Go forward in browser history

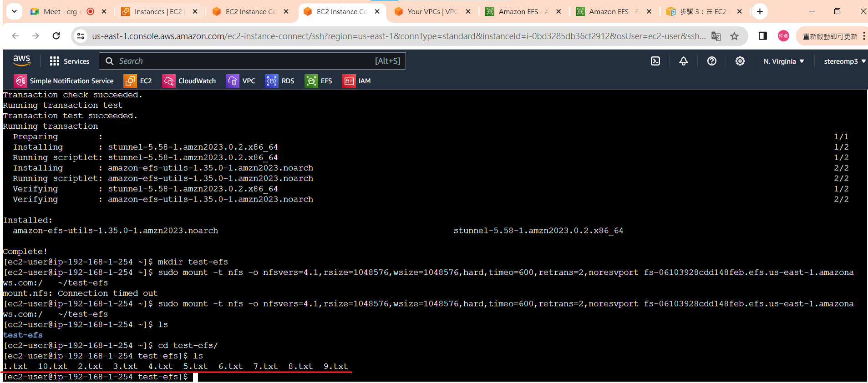coord(36,36)
